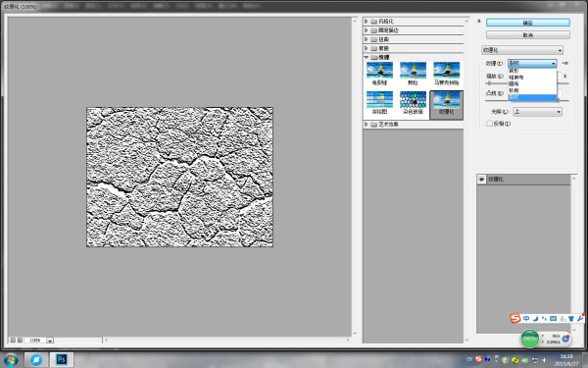Click the Sogou punctuation mode icon
This screenshot has height=368, width=588.
[x=544, y=318]
